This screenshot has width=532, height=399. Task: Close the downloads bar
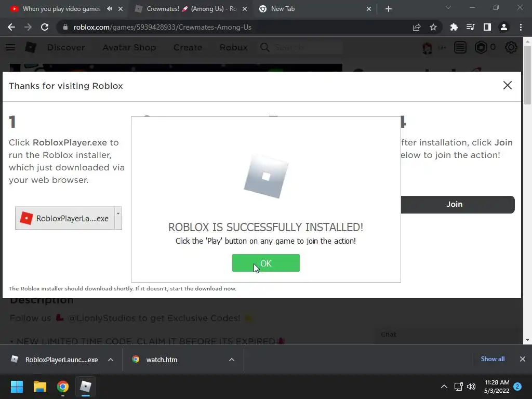tap(523, 359)
